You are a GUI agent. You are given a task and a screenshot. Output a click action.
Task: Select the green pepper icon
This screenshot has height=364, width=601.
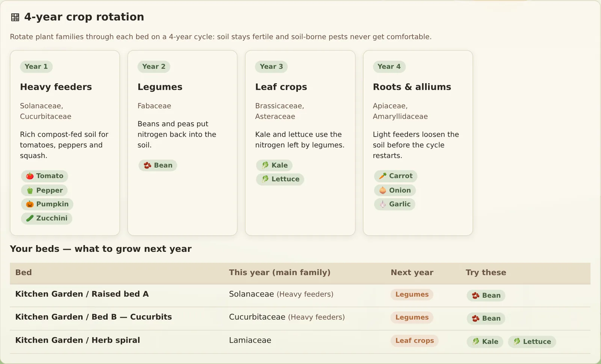pos(30,191)
